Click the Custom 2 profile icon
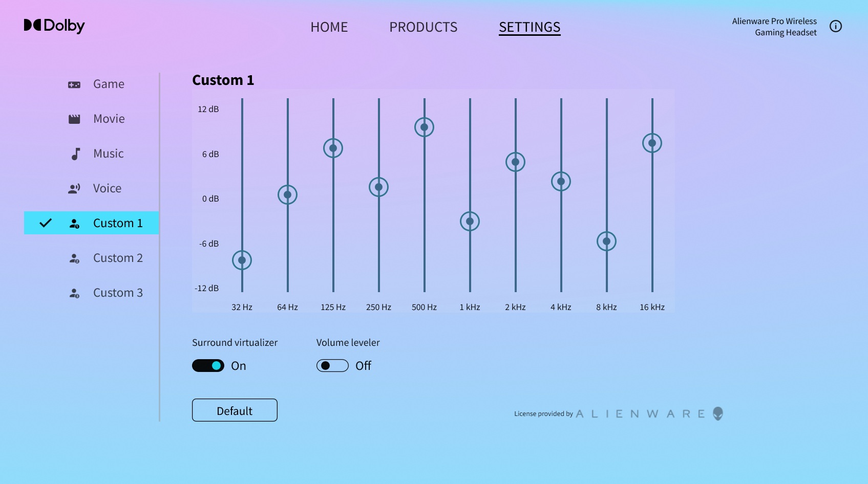Viewport: 868px width, 484px height. pos(74,258)
